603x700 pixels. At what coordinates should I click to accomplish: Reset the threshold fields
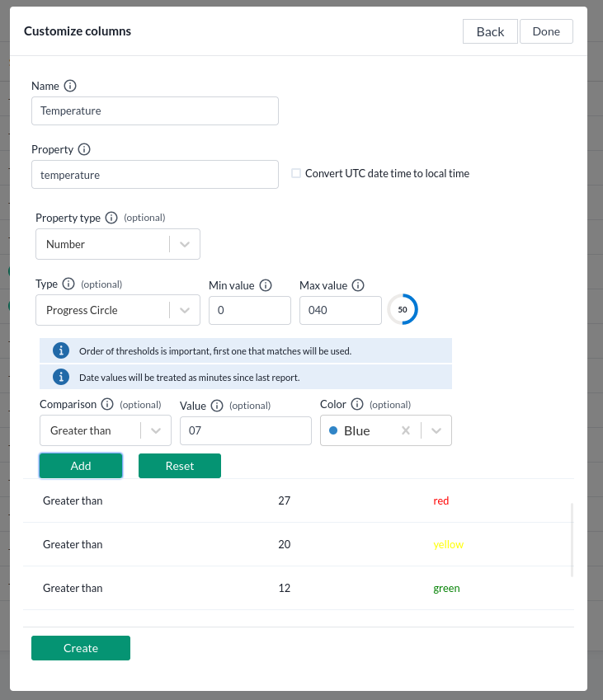[x=180, y=466]
